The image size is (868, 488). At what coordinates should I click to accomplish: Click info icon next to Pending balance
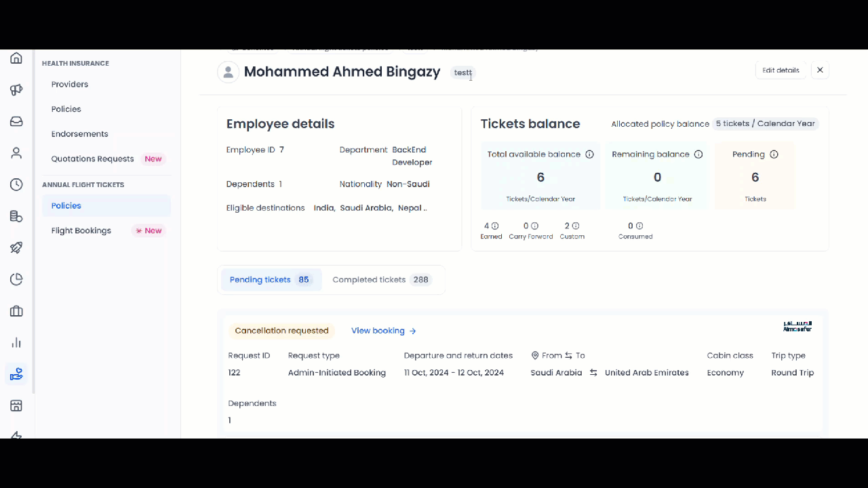(774, 155)
